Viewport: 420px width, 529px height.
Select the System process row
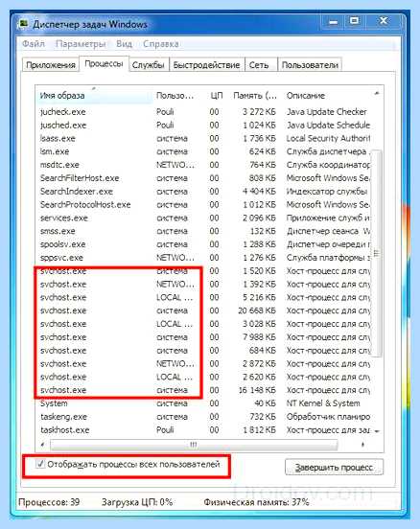pyautogui.click(x=203, y=403)
